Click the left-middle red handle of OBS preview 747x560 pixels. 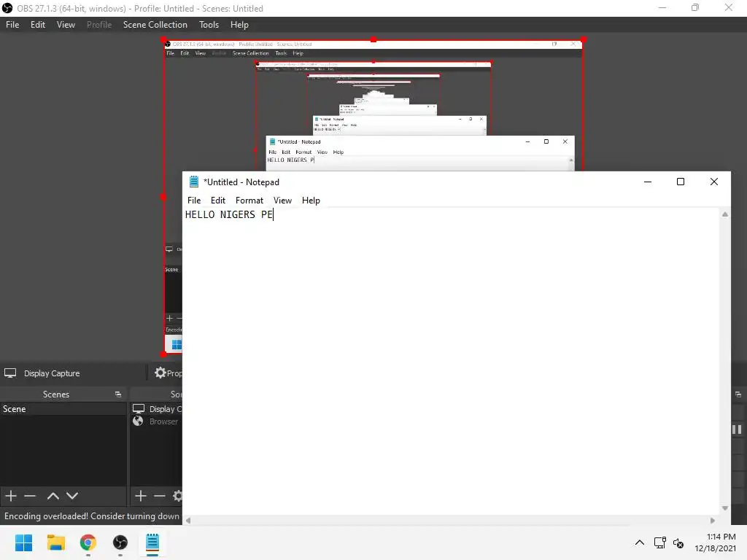[x=163, y=197]
